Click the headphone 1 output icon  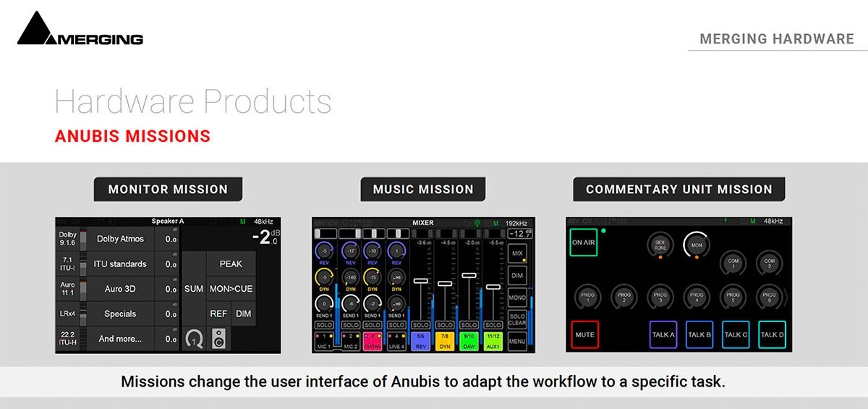click(194, 338)
